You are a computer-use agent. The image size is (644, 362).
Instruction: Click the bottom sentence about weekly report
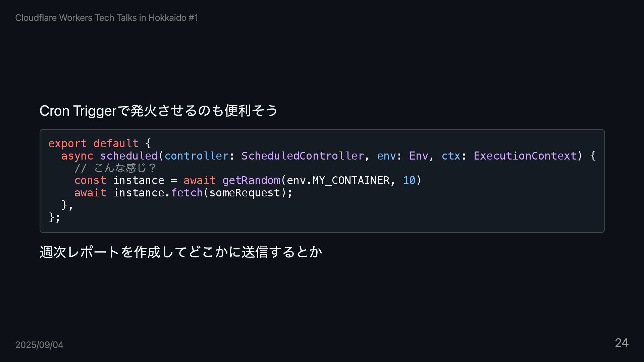pos(181,252)
